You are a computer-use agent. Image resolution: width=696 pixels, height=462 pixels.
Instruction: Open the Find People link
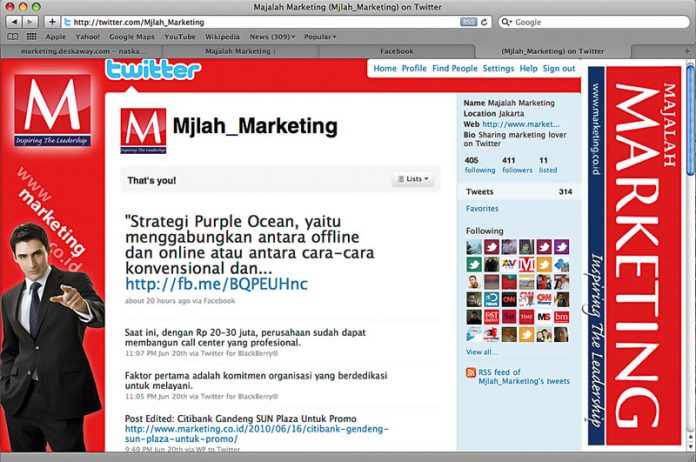(x=454, y=69)
